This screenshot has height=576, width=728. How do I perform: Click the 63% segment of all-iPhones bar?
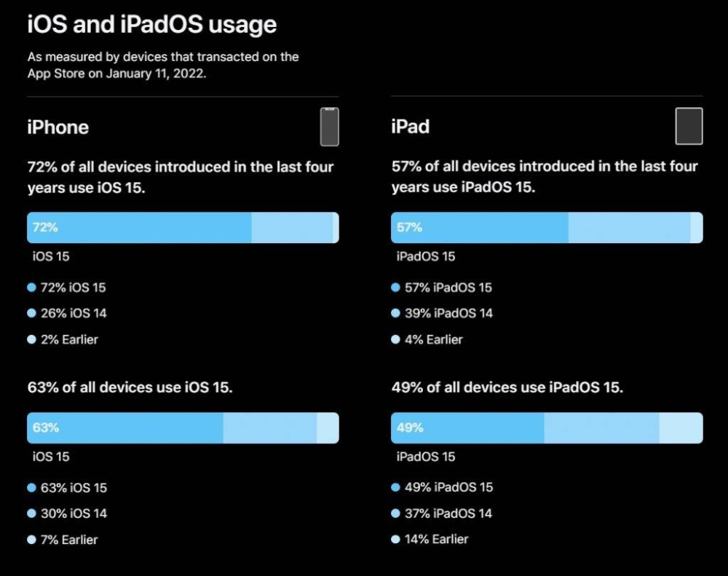[125, 428]
